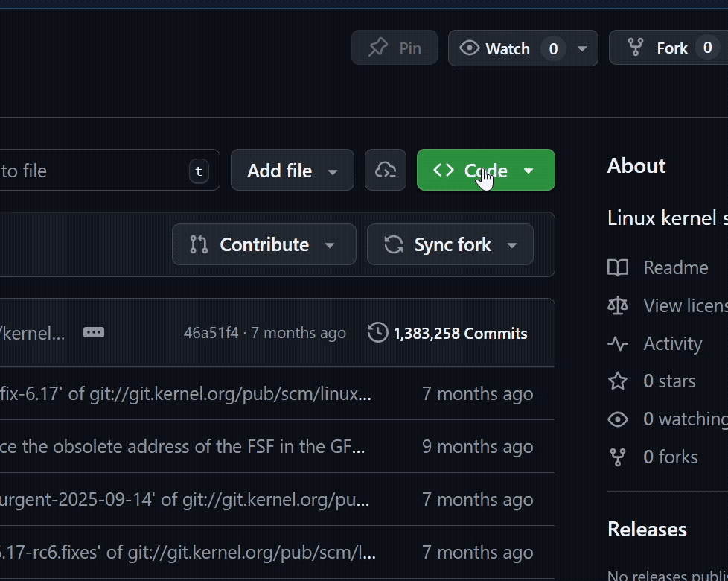
Task: Open the Add file dropdown
Action: (292, 170)
